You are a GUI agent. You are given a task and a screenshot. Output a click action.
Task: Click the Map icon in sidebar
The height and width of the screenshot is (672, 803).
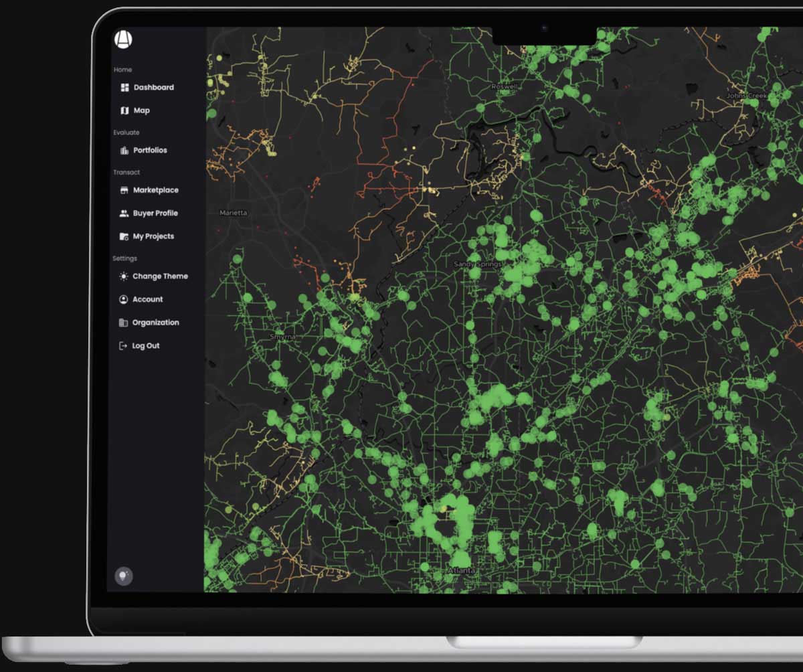coord(124,110)
